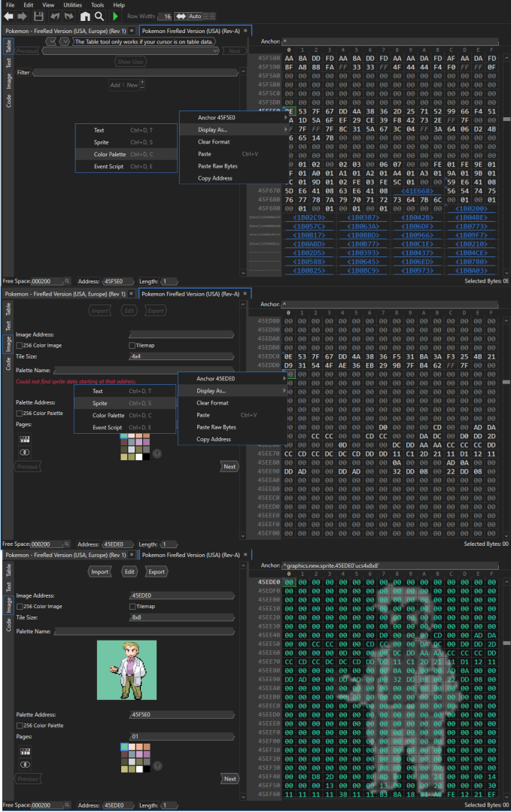511x812 pixels.
Task: Click the Row Width value 16 field
Action: 165,17
